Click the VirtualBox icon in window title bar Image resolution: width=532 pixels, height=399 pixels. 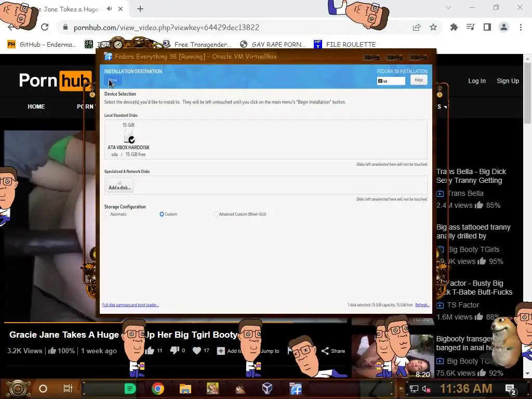click(x=108, y=56)
